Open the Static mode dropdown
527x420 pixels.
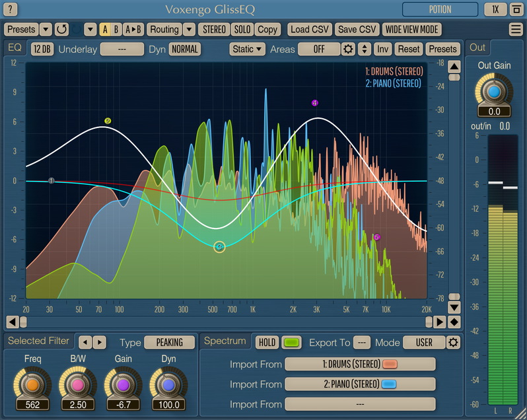coord(247,49)
